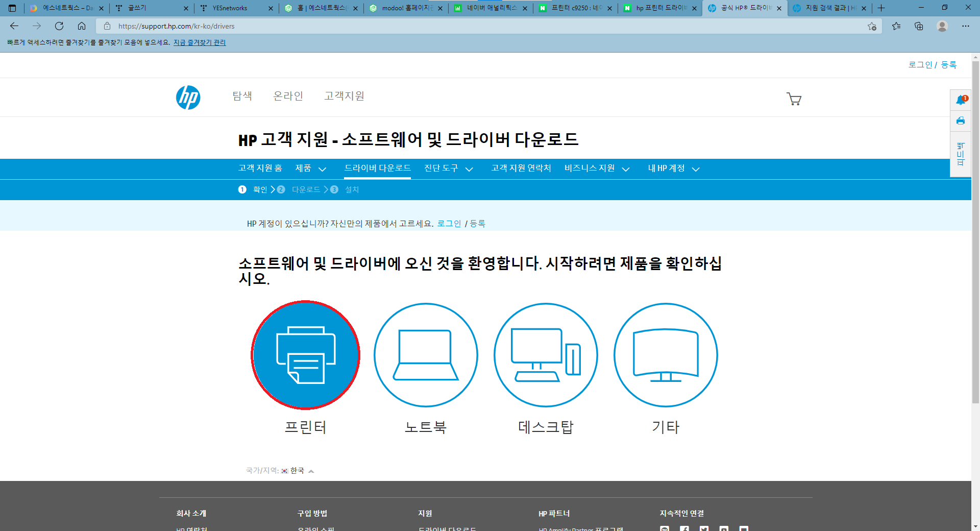Screen dimensions: 980x531
Task: Go to 고객 지원 홈
Action: click(x=260, y=168)
